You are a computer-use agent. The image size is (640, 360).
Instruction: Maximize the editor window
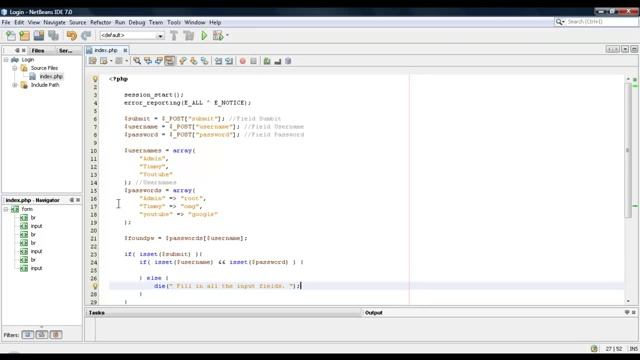pyautogui.click(x=634, y=49)
